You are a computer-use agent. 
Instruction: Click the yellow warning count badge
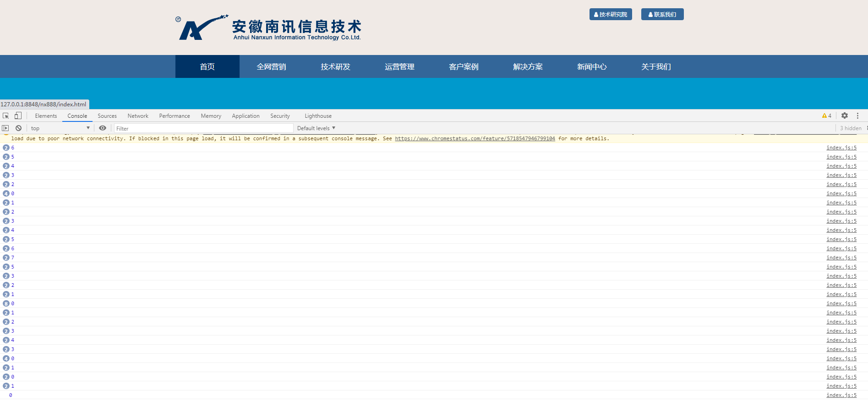(826, 116)
